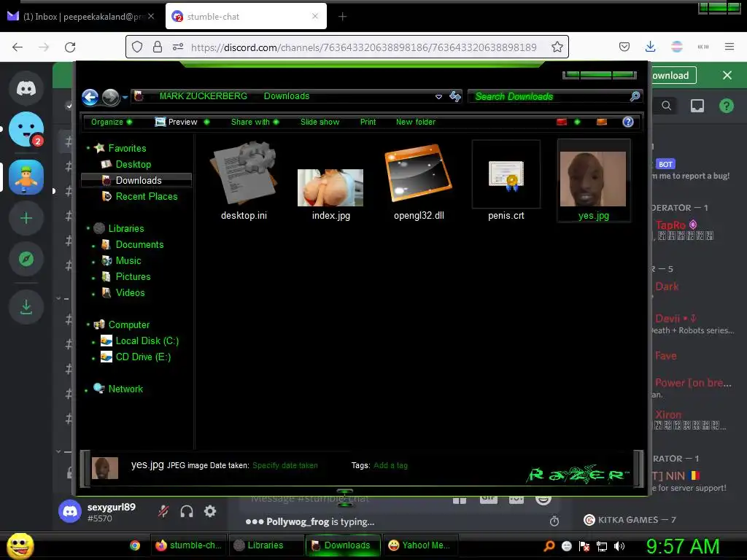Screen dimensions: 747x560
Task: Select desktop.ini file
Action: (x=244, y=181)
